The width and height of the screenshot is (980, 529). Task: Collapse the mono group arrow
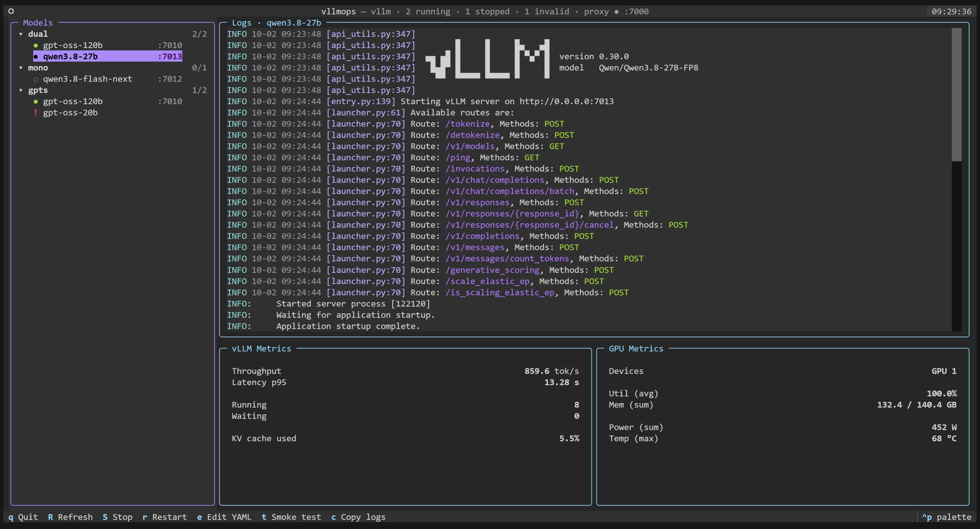(21, 68)
